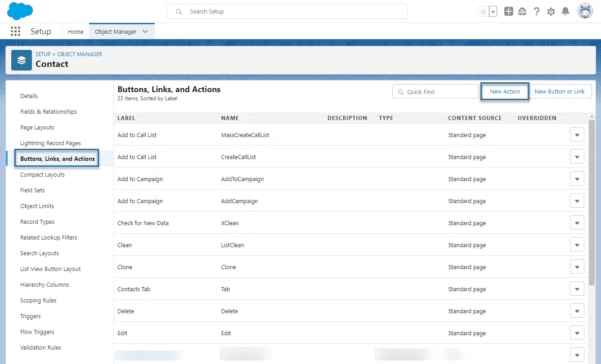The height and width of the screenshot is (364, 601).
Task: Open row menu for MassCreateCallList
Action: point(577,135)
